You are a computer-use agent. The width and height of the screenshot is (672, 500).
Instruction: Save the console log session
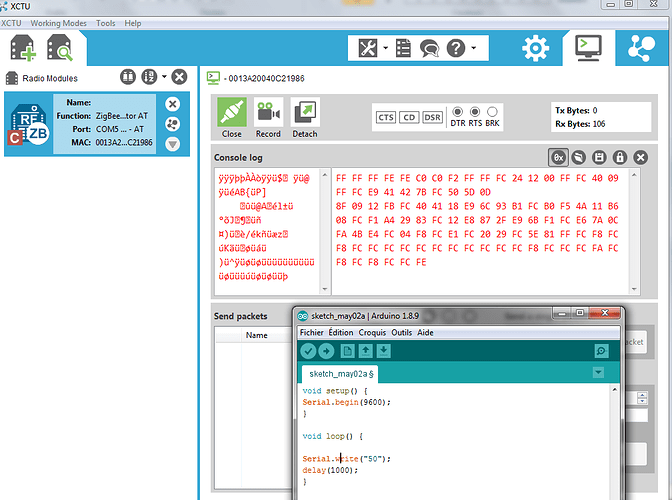tap(599, 158)
